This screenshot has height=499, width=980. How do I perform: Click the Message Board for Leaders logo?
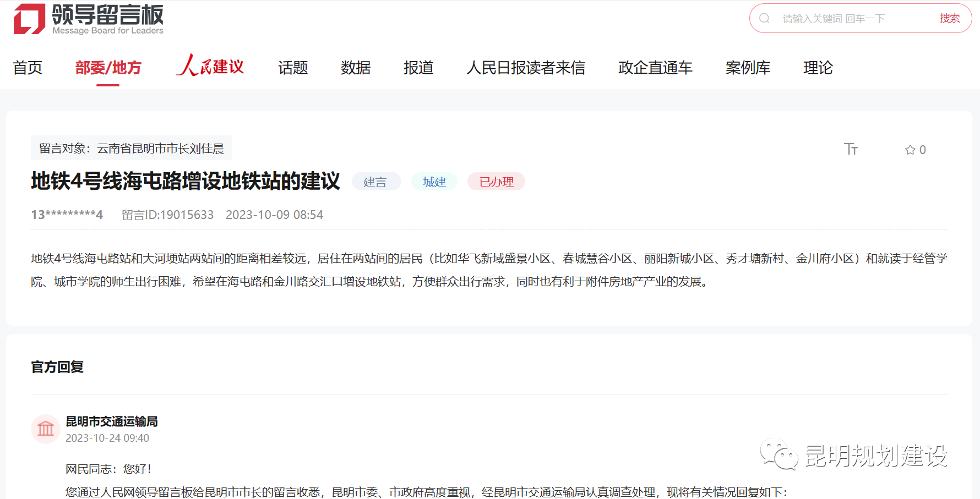click(x=88, y=19)
